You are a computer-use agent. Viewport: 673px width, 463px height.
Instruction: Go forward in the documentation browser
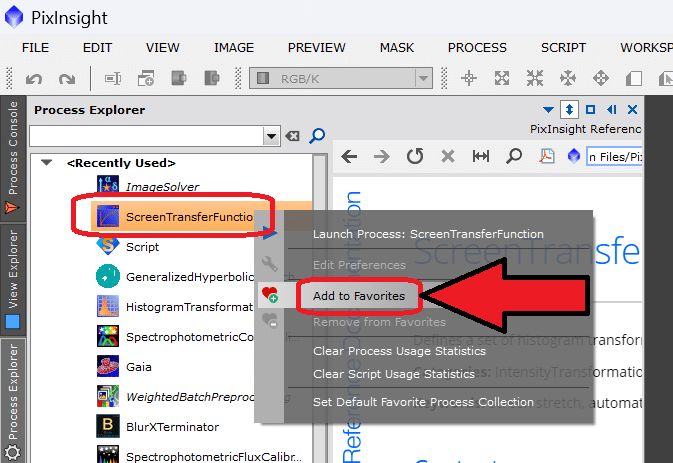click(382, 157)
